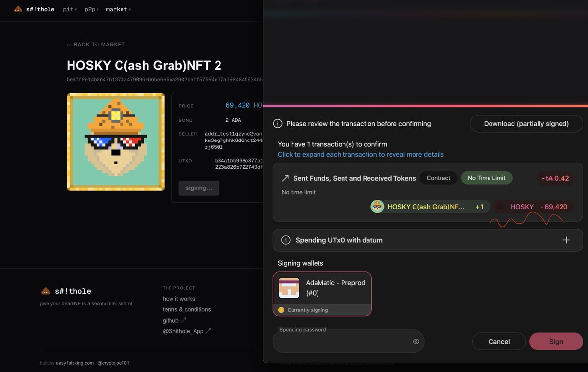The height and width of the screenshot is (372, 588).
Task: Click the Sent Funds transaction title
Action: click(x=354, y=178)
